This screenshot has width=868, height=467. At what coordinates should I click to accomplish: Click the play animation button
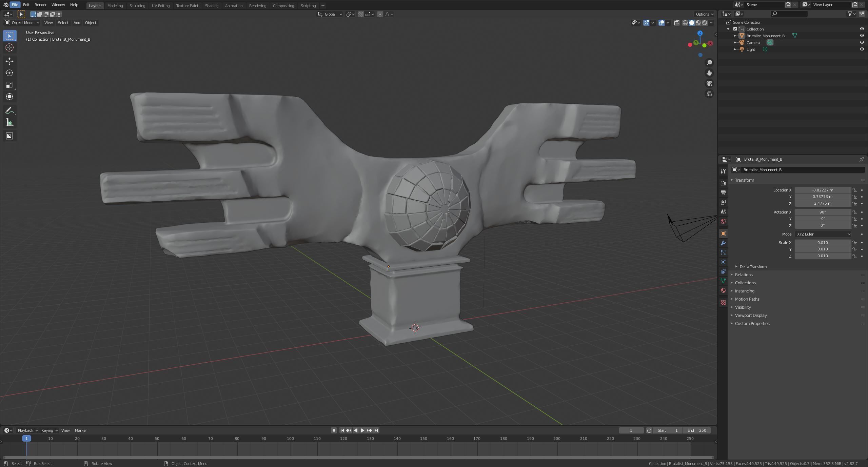pos(362,430)
